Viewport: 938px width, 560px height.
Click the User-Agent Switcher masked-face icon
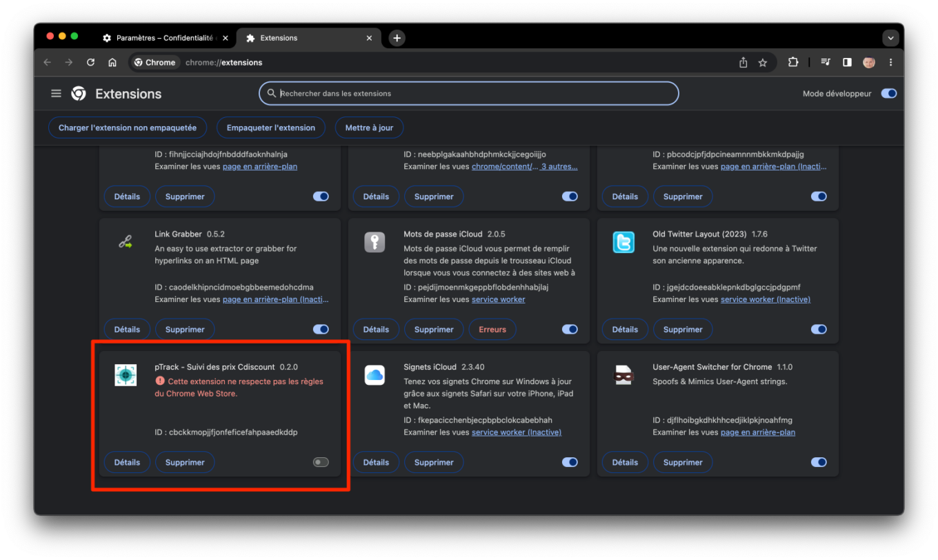(x=623, y=374)
